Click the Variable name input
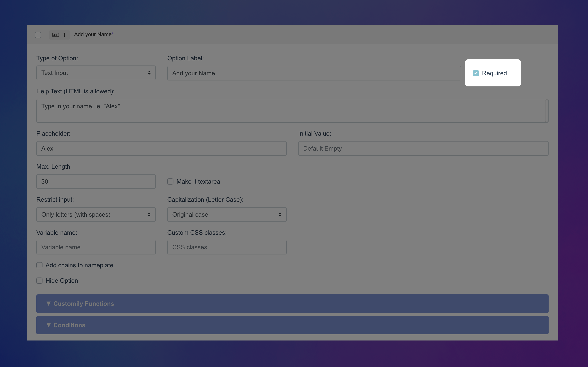Screen dimensions: 588x367 [x=96, y=247]
